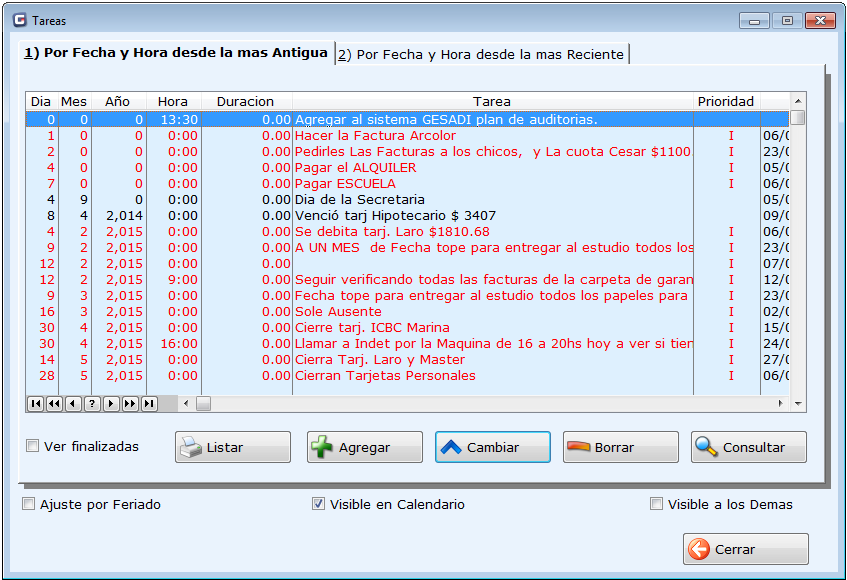
Task: Go to previous record arrow button
Action: (x=72, y=403)
